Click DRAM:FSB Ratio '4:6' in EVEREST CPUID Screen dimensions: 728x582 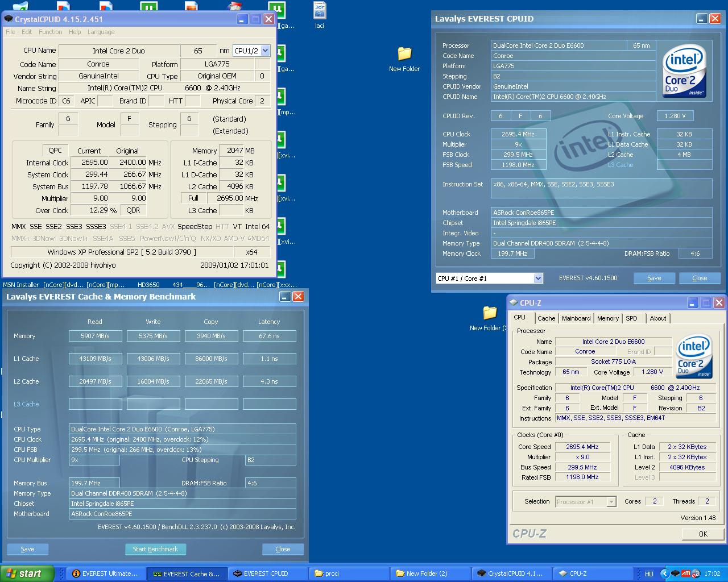click(x=695, y=253)
